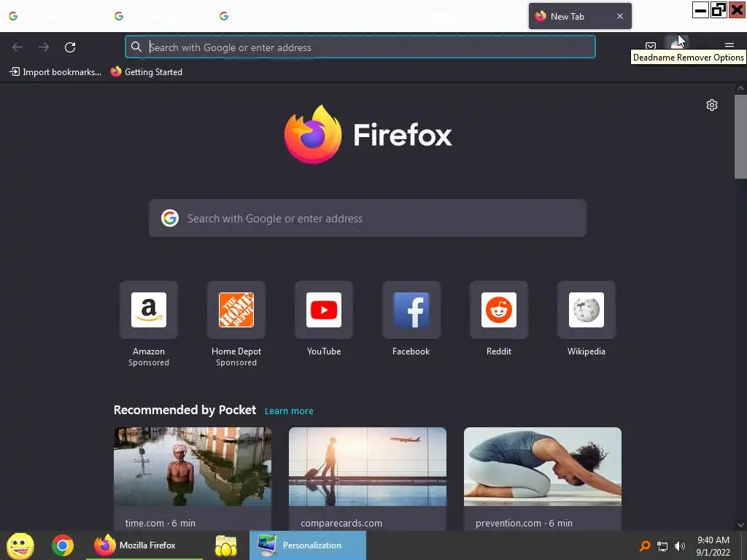Click the Save to Pocket toolbar icon

(x=650, y=46)
